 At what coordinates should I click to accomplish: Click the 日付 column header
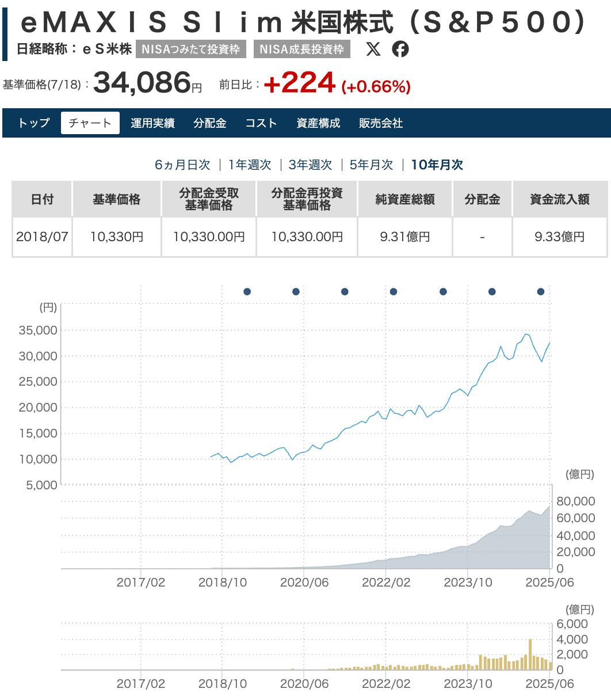[x=42, y=199]
